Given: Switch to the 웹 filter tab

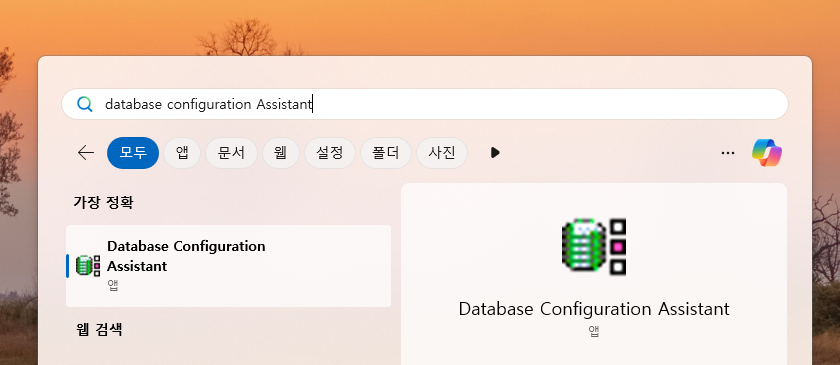Looking at the screenshot, I should 281,153.
